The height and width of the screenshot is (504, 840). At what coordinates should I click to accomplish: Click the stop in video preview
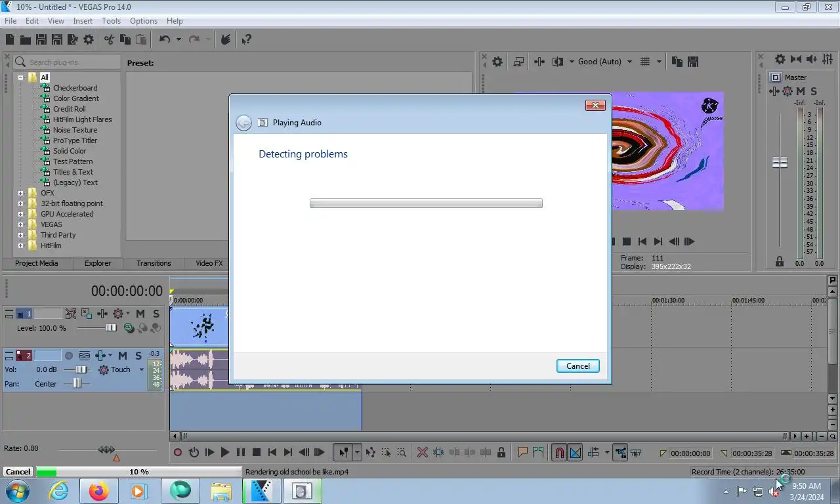(627, 241)
